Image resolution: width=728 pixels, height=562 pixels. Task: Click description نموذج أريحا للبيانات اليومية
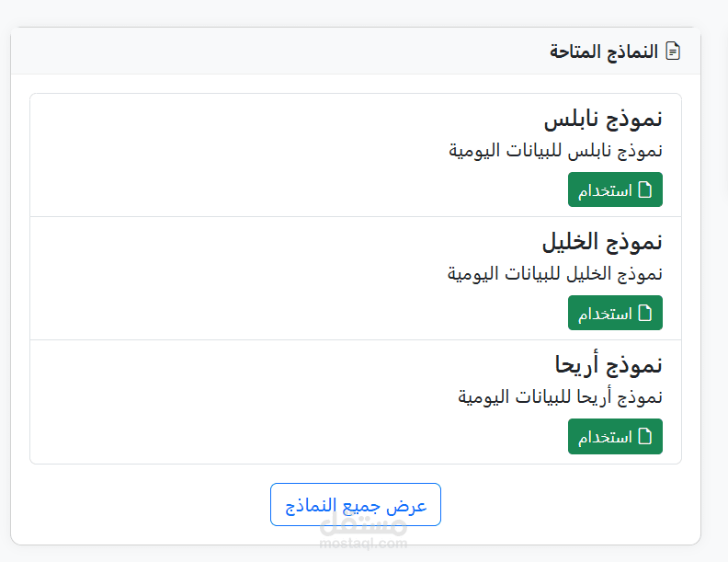click(x=560, y=397)
